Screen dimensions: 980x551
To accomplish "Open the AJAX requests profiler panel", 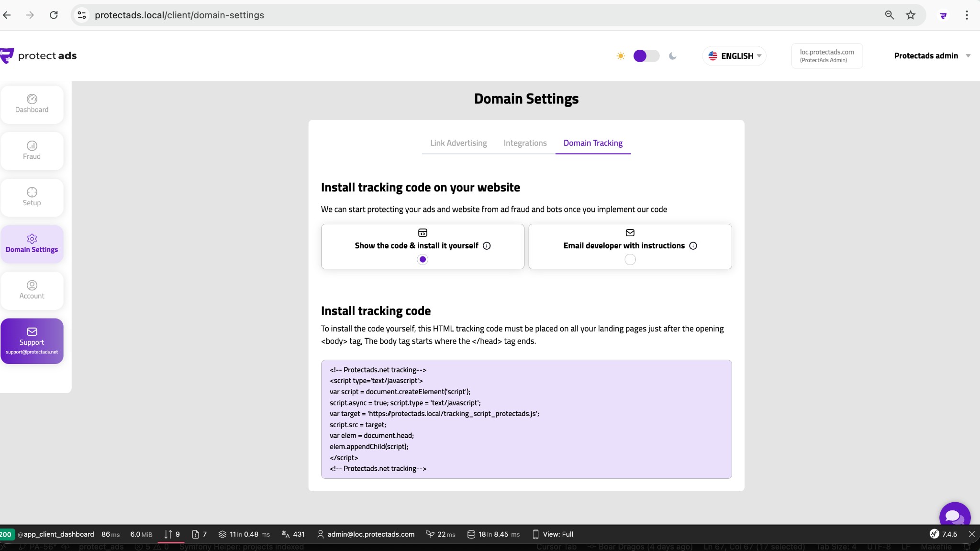I will (x=172, y=534).
